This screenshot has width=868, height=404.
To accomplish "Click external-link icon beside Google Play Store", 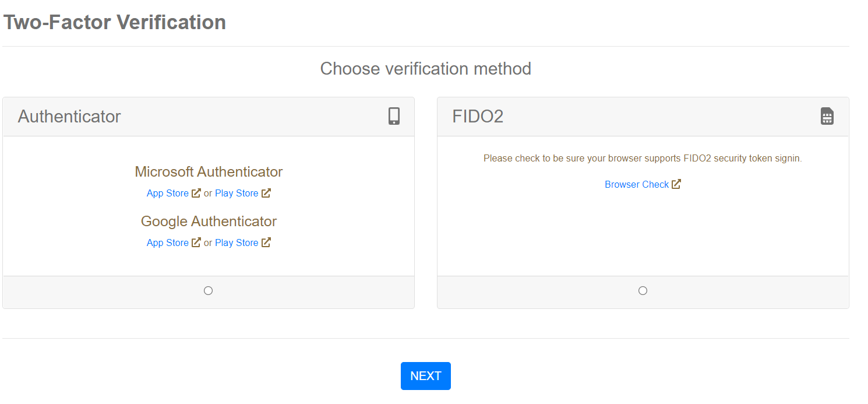I will click(x=266, y=243).
